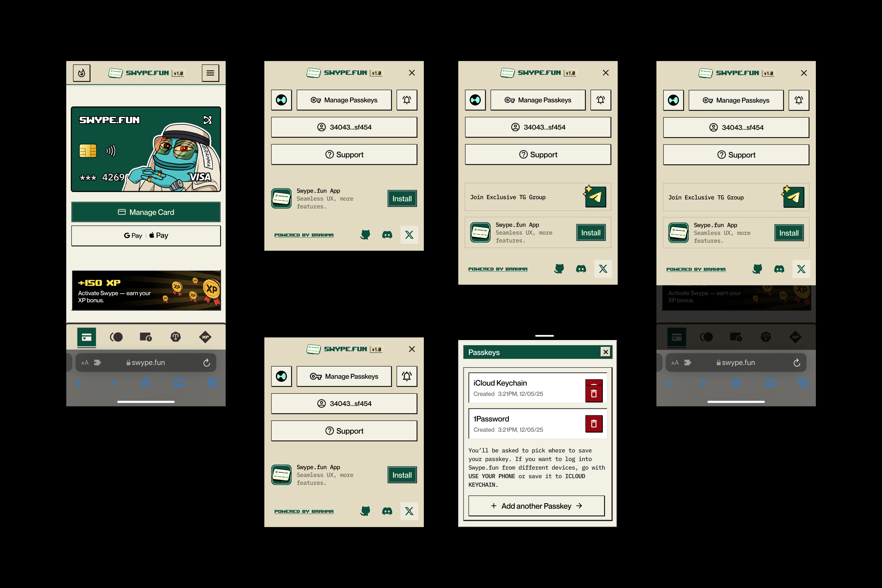The image size is (882, 588).
Task: Tap the Share icon in the home screen's Safari toolbar
Action: [146, 382]
